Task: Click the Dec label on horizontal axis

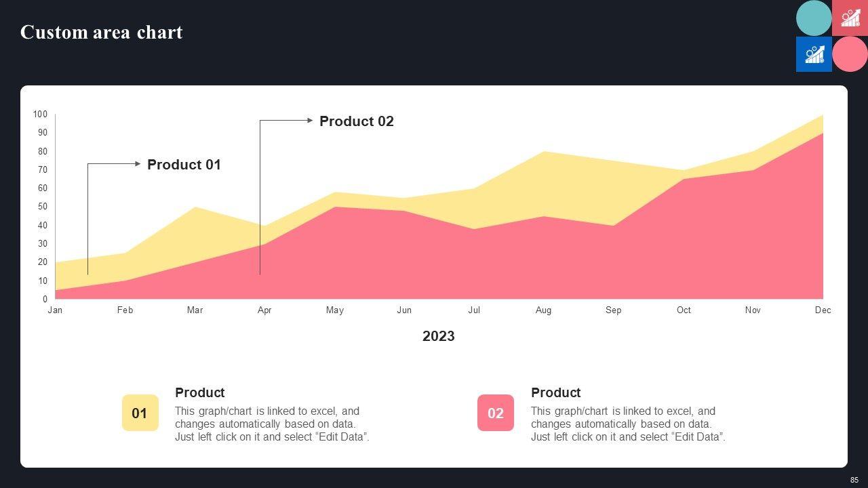Action: 823,310
